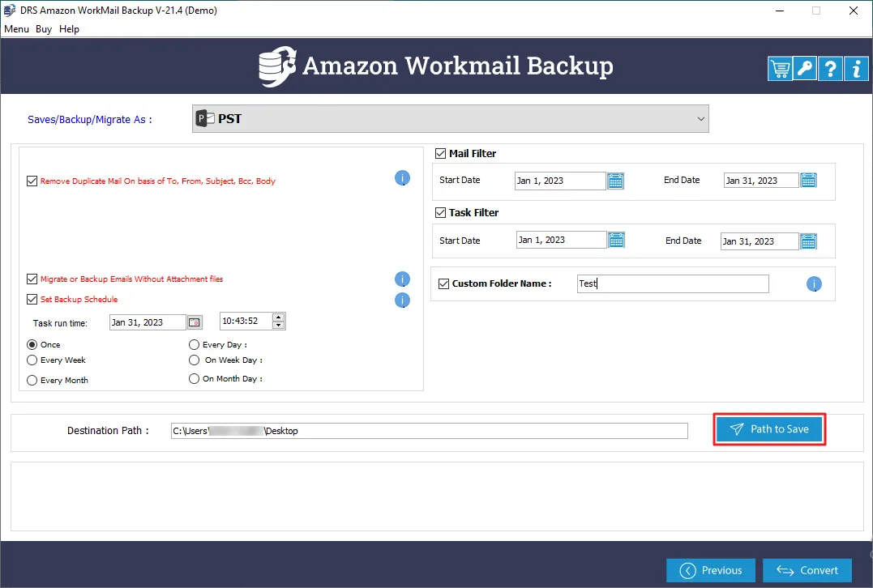Click the question mark help icon

tap(831, 69)
